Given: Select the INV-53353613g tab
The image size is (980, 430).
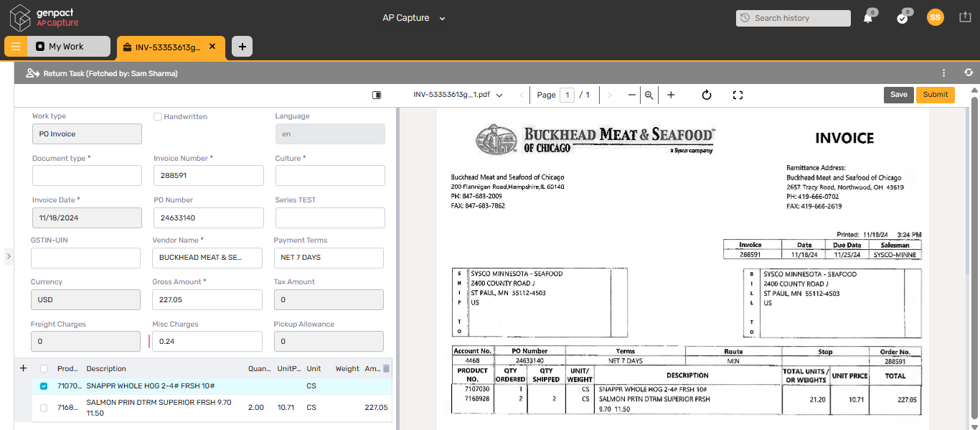Looking at the screenshot, I should (x=171, y=47).
